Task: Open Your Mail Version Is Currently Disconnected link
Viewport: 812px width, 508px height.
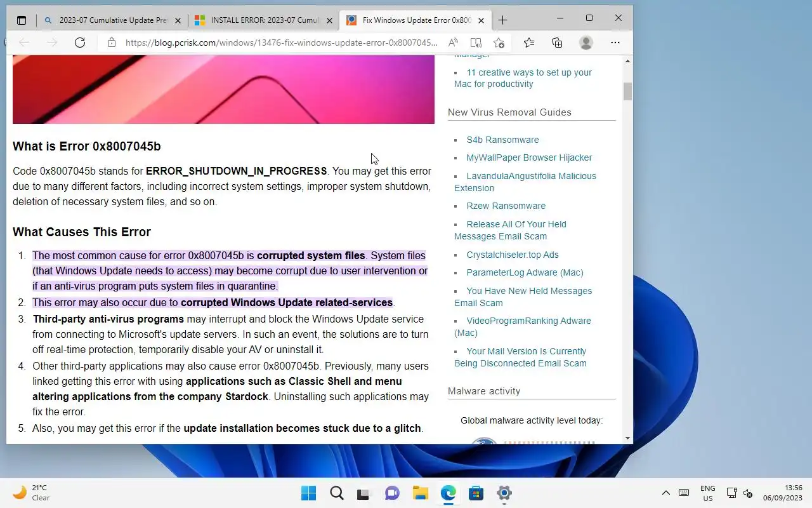Action: [x=521, y=357]
